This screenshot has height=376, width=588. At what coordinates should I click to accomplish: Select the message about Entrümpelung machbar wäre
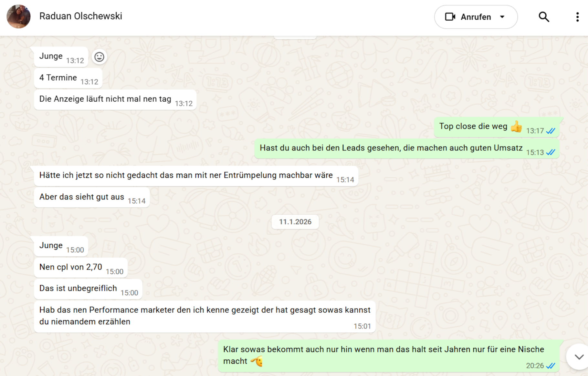click(196, 176)
